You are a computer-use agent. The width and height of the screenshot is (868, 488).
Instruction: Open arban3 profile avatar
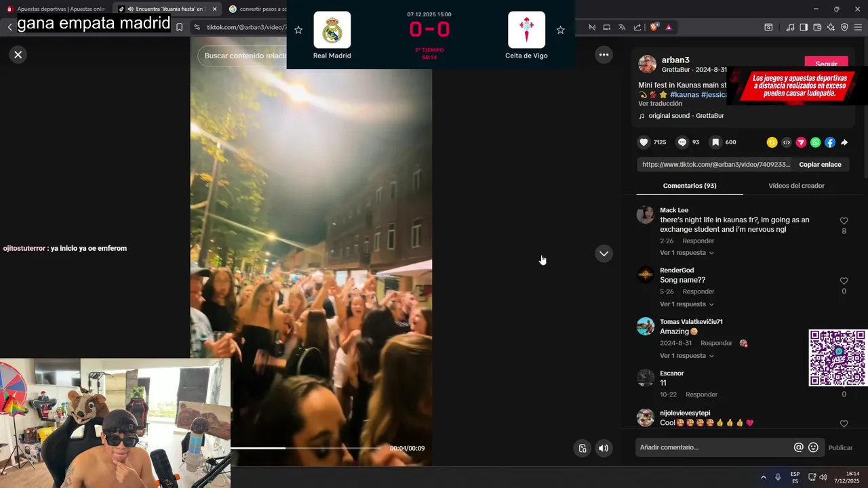pos(647,64)
